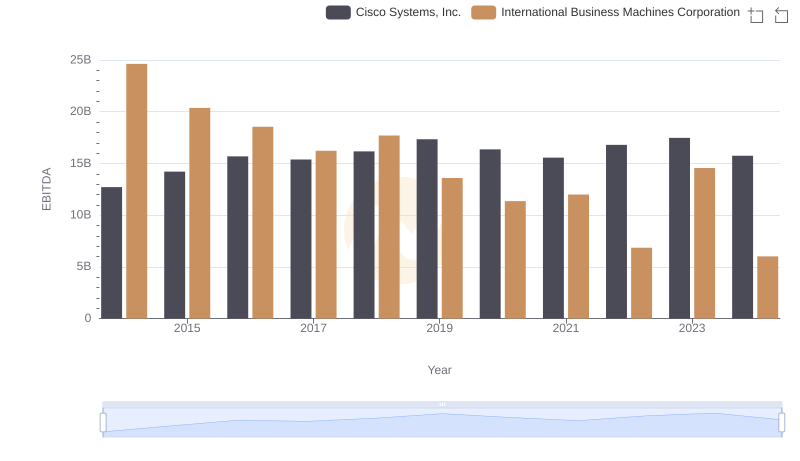Toggle Cisco Systems, Inc. legend series
The width and height of the screenshot is (800, 461).
393,12
